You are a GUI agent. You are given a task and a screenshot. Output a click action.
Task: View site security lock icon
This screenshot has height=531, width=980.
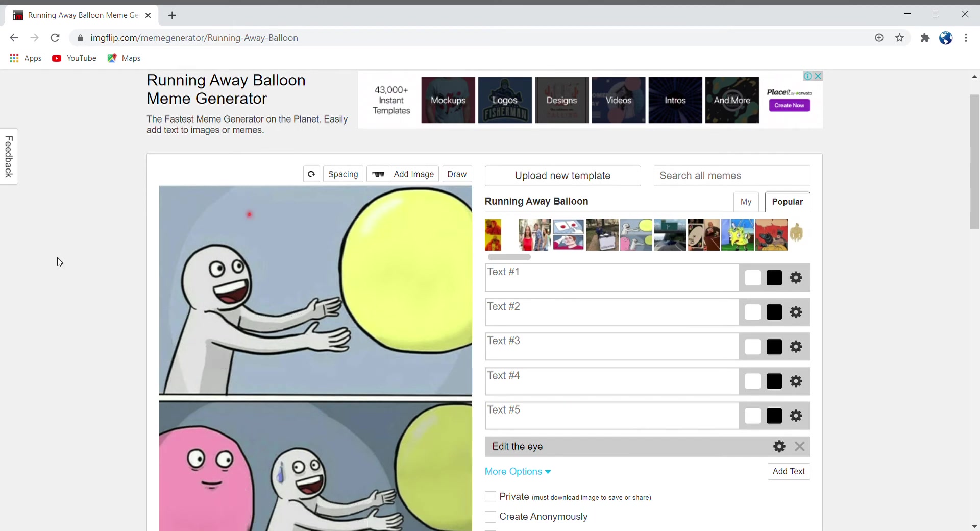pyautogui.click(x=80, y=38)
